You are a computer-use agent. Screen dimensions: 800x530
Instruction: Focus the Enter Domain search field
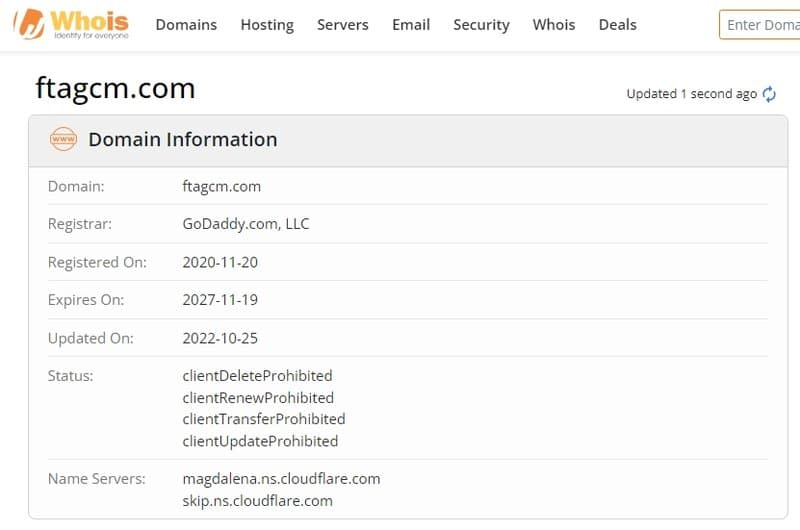[x=760, y=25]
